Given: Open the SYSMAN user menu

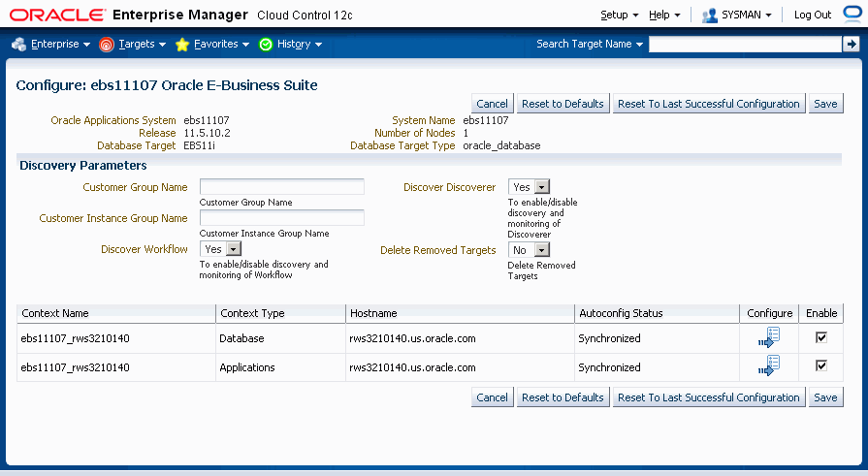Looking at the screenshot, I should pos(746,15).
